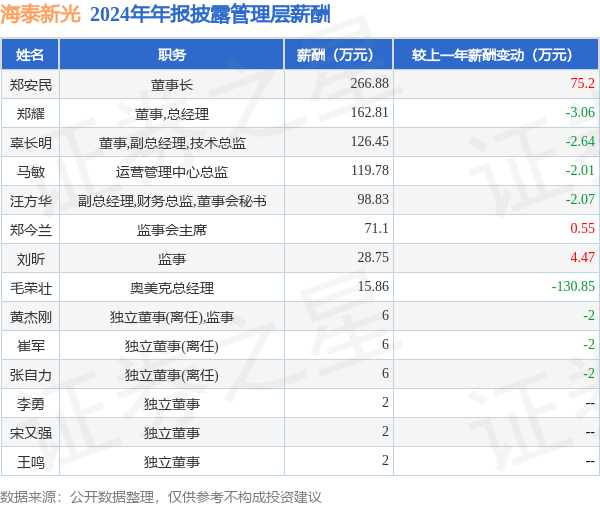Select the name 崔军
Image resolution: width=600 pixels, height=506 pixels.
[30, 346]
